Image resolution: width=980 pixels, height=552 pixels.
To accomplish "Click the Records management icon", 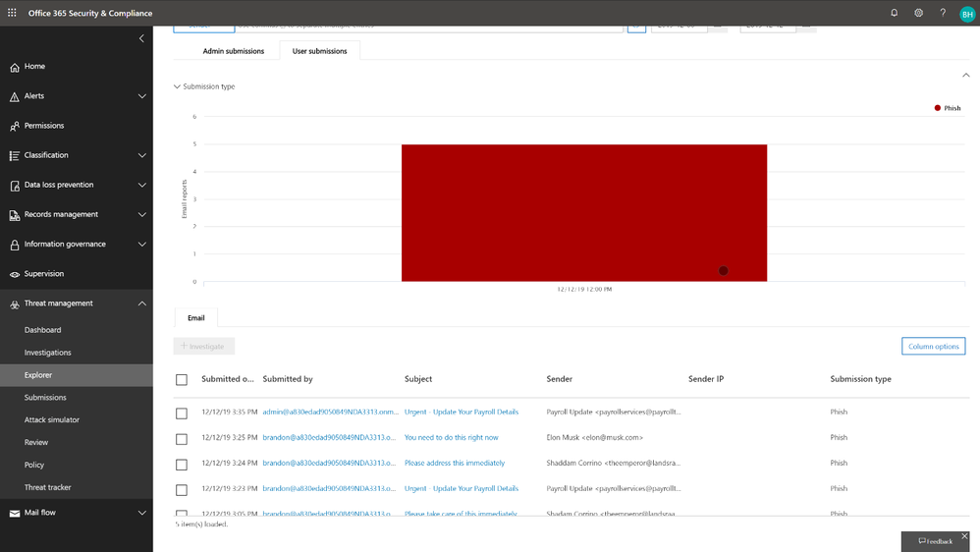I will (15, 215).
